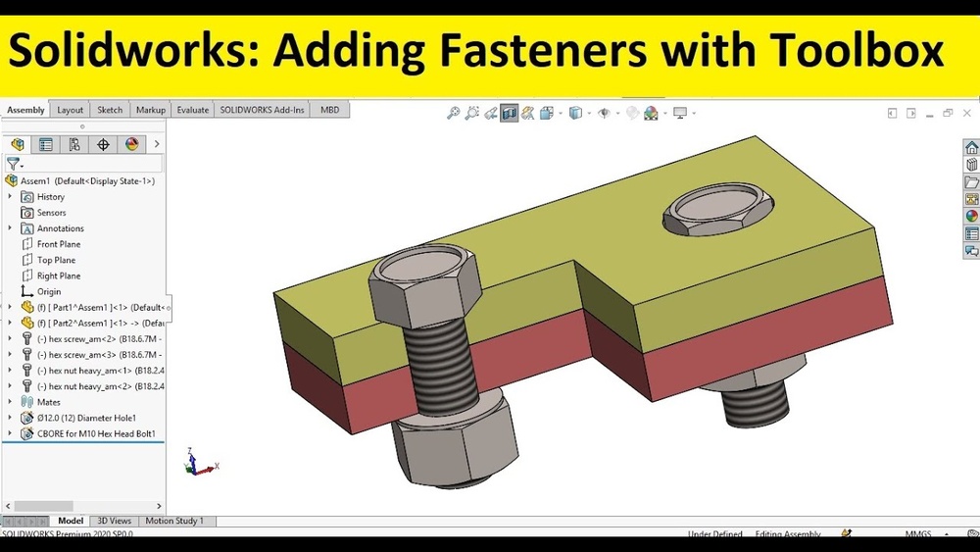The image size is (980, 552).
Task: Open the View Orientation dropdown arrow
Action: pos(560,113)
